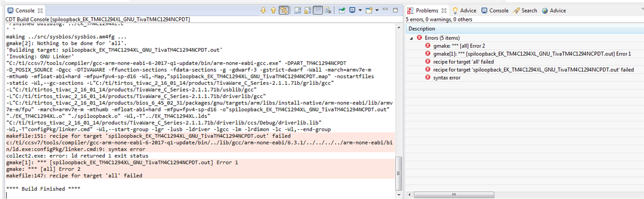Viewport: 644px width, 199px height.
Task: Close the Problems tab
Action: click(x=444, y=10)
